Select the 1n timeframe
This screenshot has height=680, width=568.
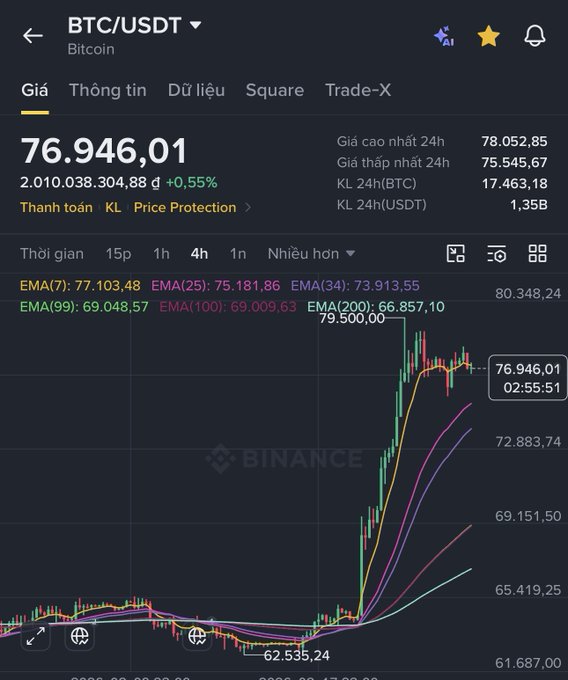tap(238, 254)
